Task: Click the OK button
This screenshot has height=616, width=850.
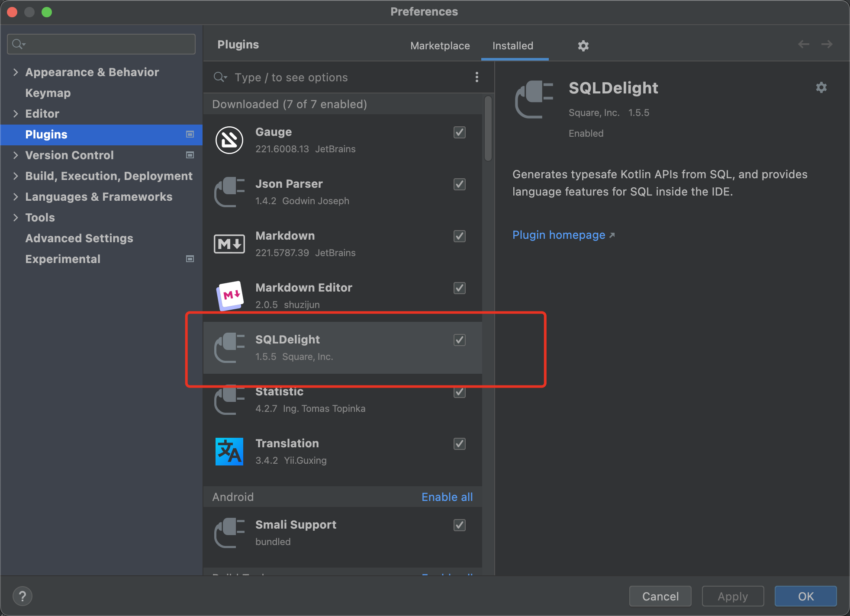Action: tap(806, 597)
